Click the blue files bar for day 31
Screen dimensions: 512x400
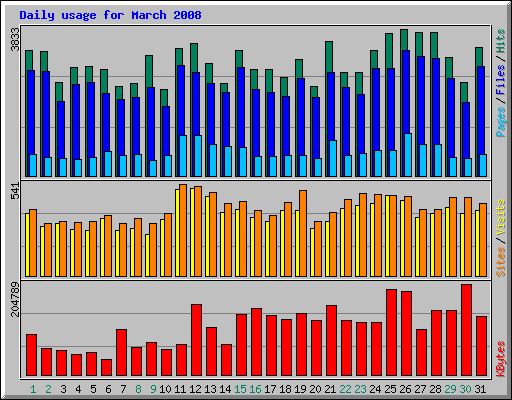point(481,110)
